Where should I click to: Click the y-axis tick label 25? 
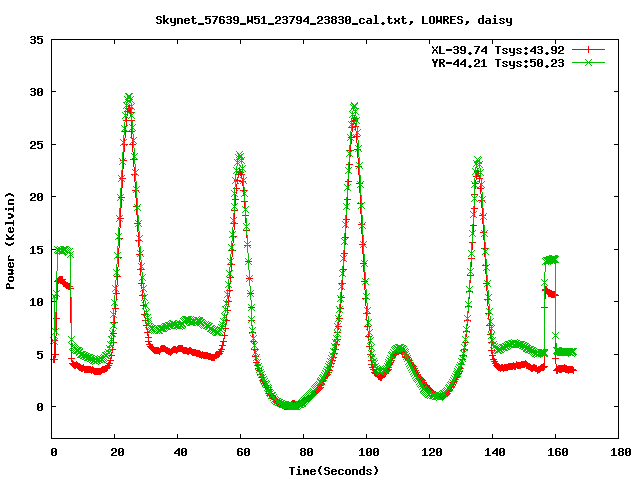36,145
